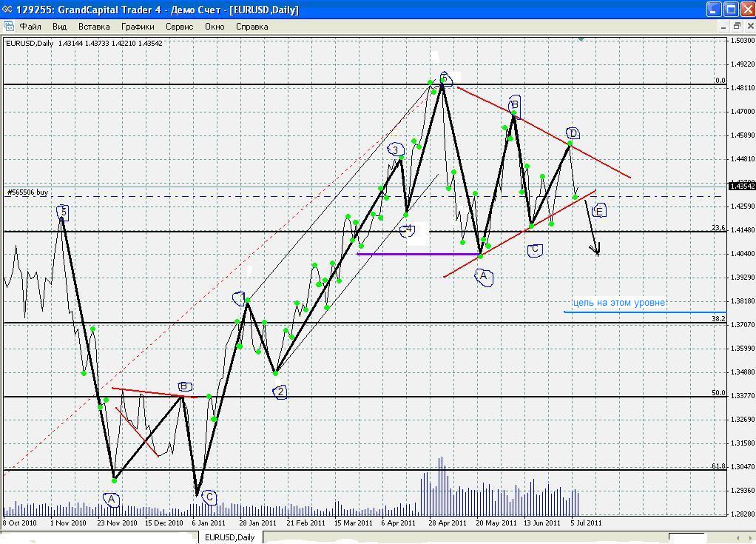
Task: Click the 1.45890 price scale label
Action: (x=743, y=135)
